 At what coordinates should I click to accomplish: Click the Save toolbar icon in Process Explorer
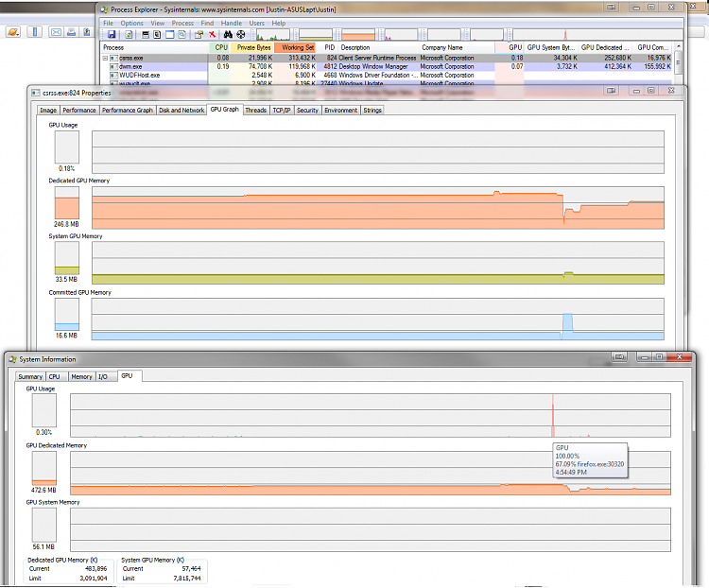(x=112, y=34)
